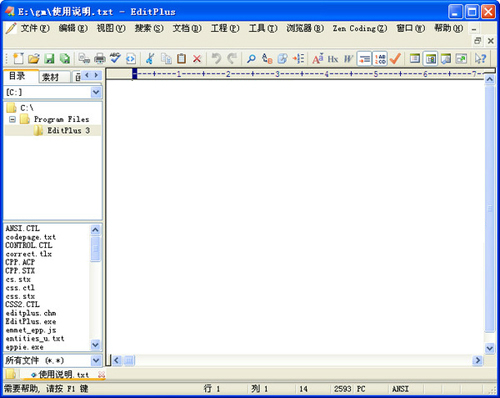
Task: Create a new document from toolbar
Action: [x=18, y=59]
